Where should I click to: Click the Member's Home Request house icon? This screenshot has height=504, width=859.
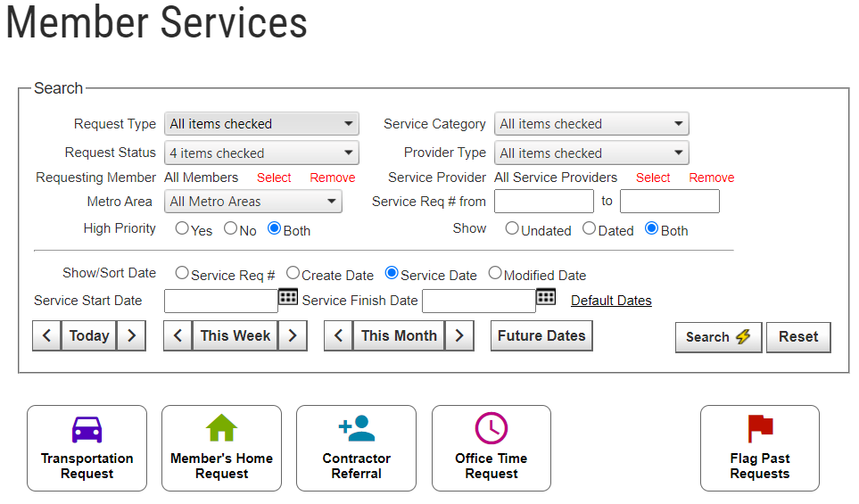221,428
